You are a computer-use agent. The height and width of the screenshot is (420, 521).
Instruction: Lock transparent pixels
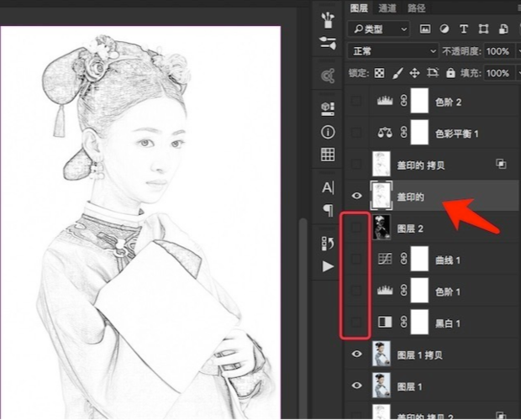click(380, 73)
